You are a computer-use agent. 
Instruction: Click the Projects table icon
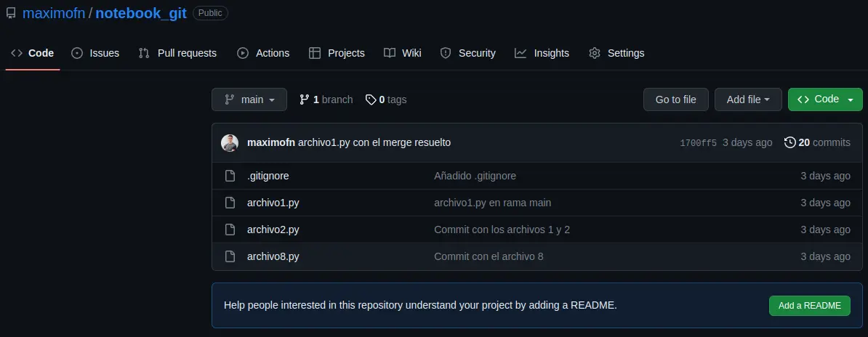pos(315,53)
